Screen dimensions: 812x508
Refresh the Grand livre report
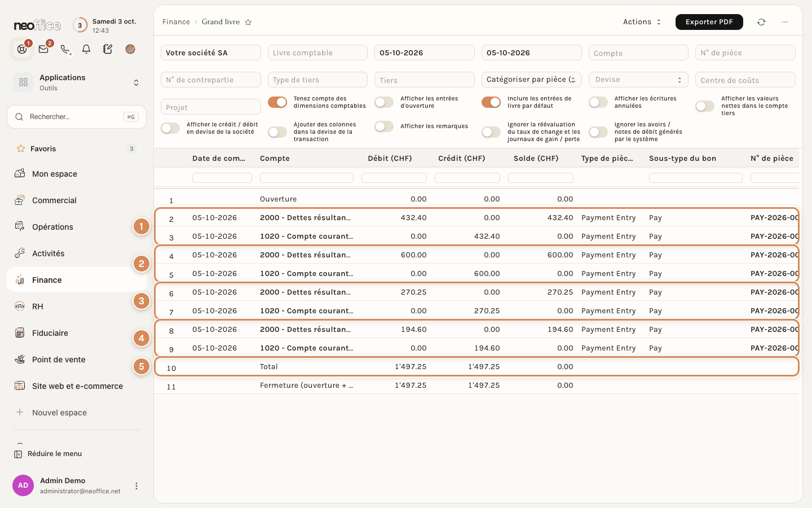pos(761,22)
